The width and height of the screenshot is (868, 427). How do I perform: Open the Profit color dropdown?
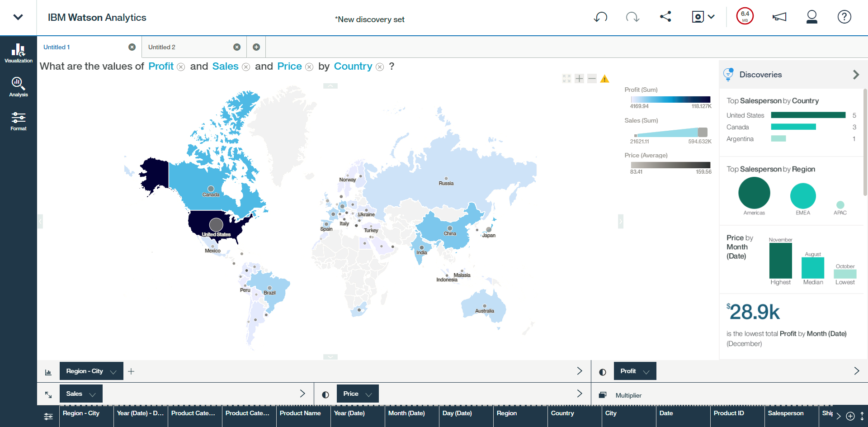pos(635,371)
